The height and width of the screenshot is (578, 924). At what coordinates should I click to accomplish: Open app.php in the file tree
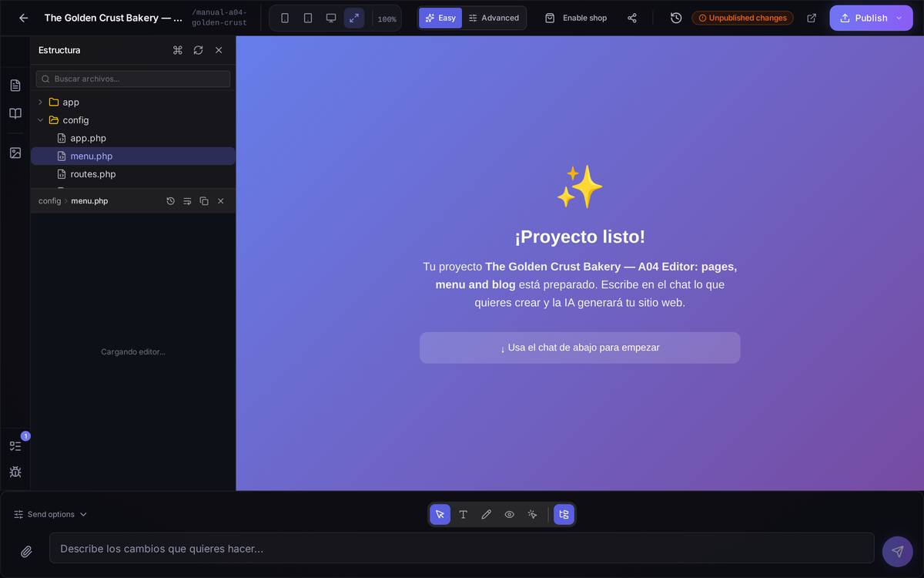(133, 138)
